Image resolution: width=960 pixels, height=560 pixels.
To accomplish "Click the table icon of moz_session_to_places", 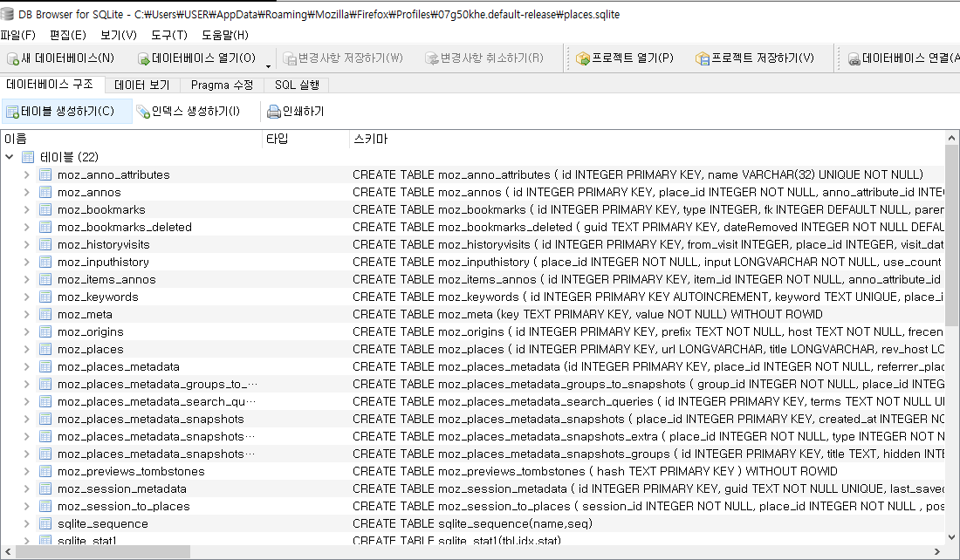I will pyautogui.click(x=45, y=506).
